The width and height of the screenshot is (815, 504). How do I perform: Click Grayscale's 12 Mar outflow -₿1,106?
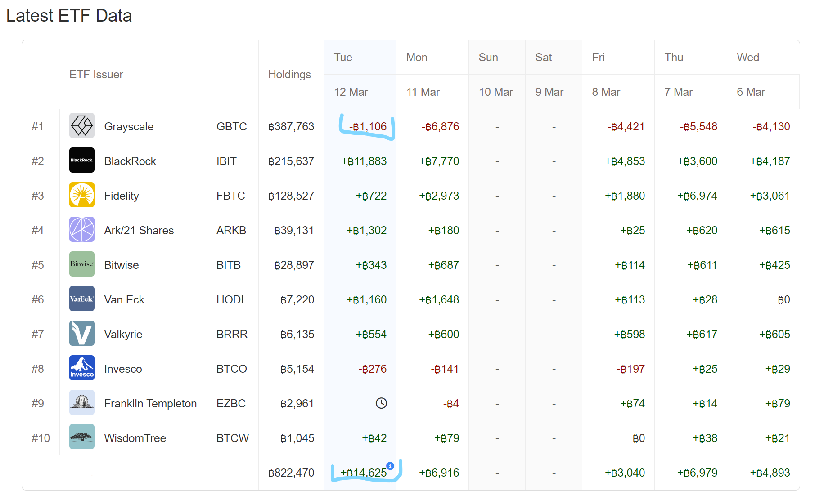click(368, 127)
